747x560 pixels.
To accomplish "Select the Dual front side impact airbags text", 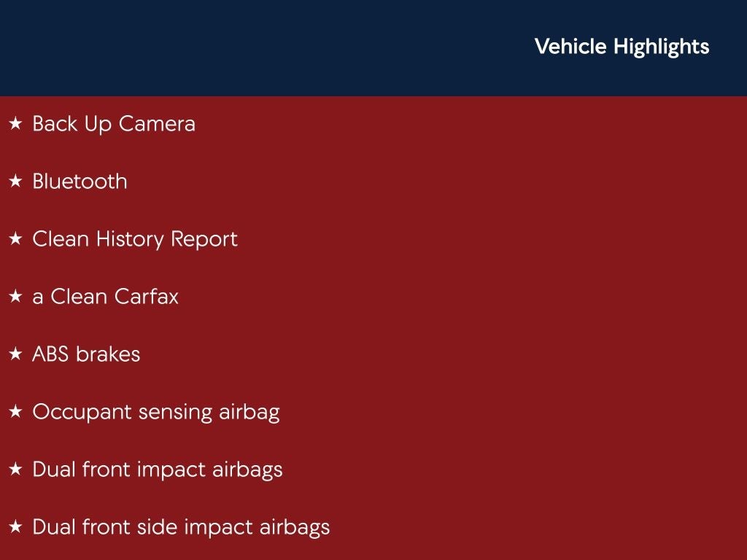I will click(181, 527).
